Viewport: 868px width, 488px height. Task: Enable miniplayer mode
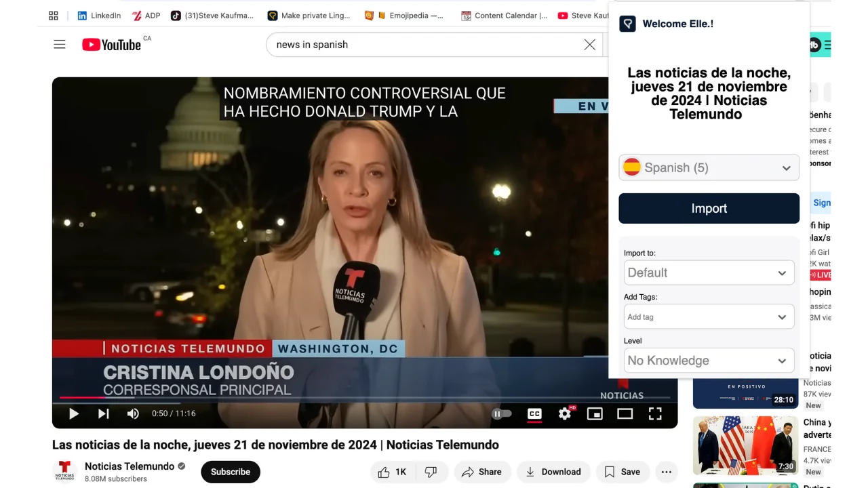pos(595,413)
